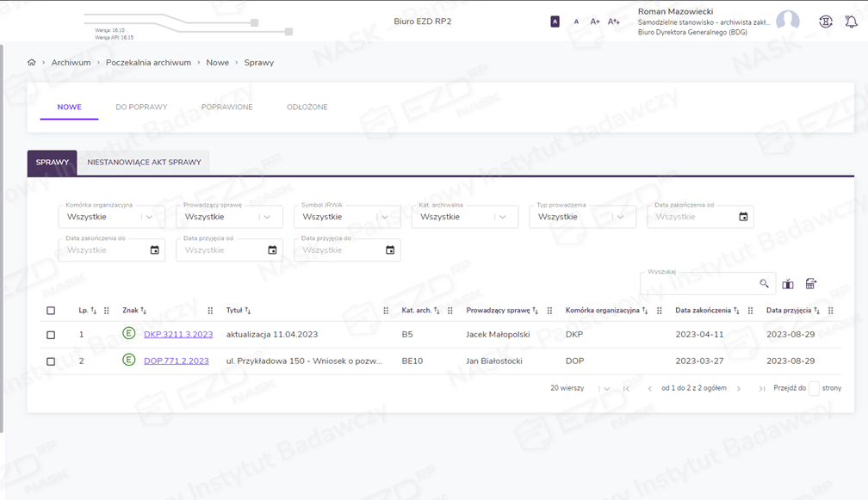
Task: Expand the rows-per-page dropdown (20 wierszy)
Action: coord(607,388)
